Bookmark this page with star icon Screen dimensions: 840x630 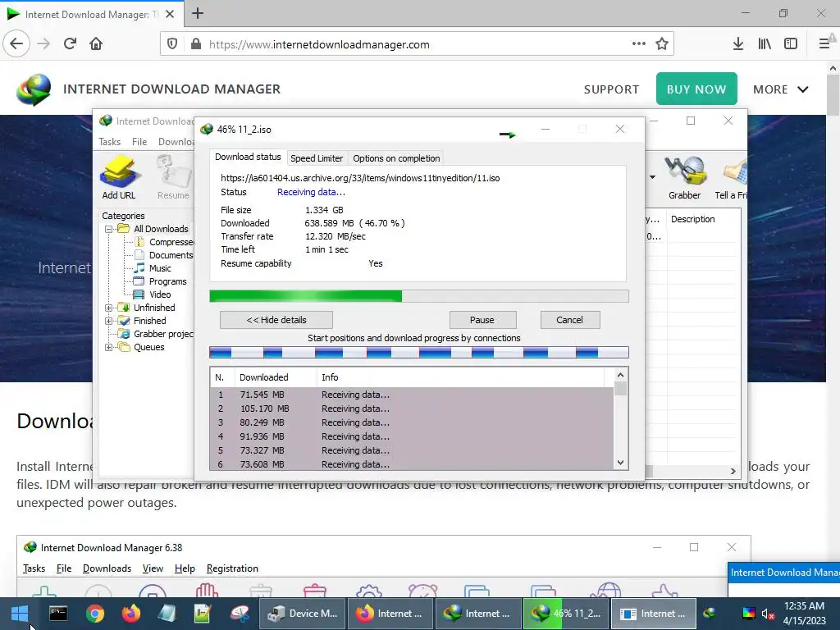[x=662, y=44]
